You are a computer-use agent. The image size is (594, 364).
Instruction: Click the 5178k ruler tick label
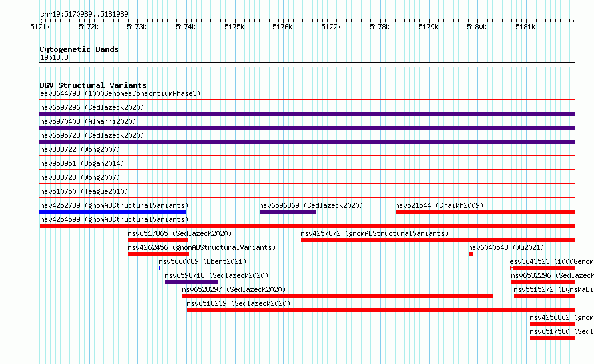click(380, 27)
